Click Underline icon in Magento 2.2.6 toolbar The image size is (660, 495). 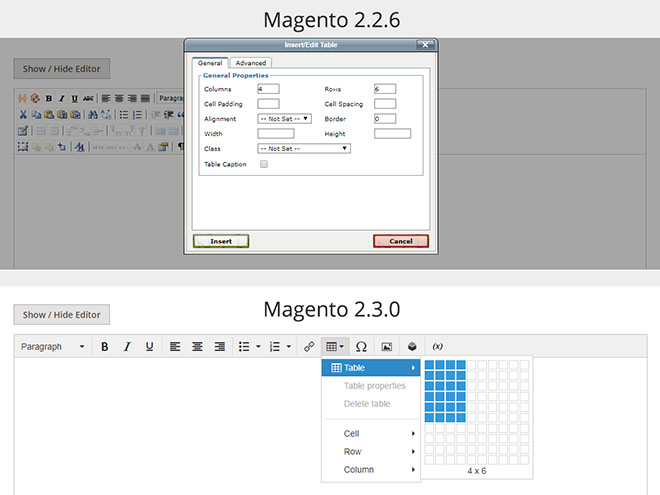(75, 98)
